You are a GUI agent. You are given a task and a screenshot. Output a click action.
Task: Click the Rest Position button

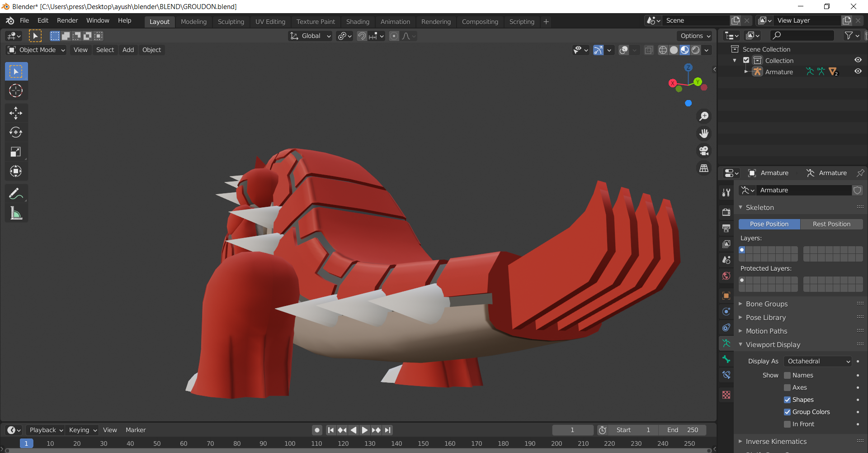pyautogui.click(x=831, y=224)
